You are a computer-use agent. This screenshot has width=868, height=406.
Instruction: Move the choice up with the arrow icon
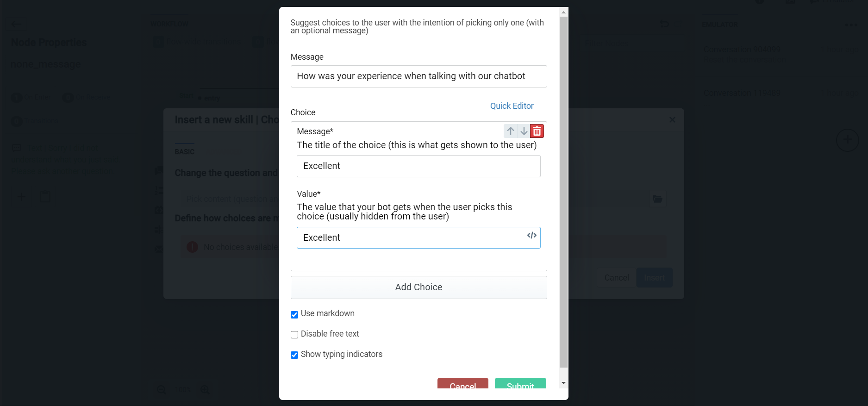point(511,131)
